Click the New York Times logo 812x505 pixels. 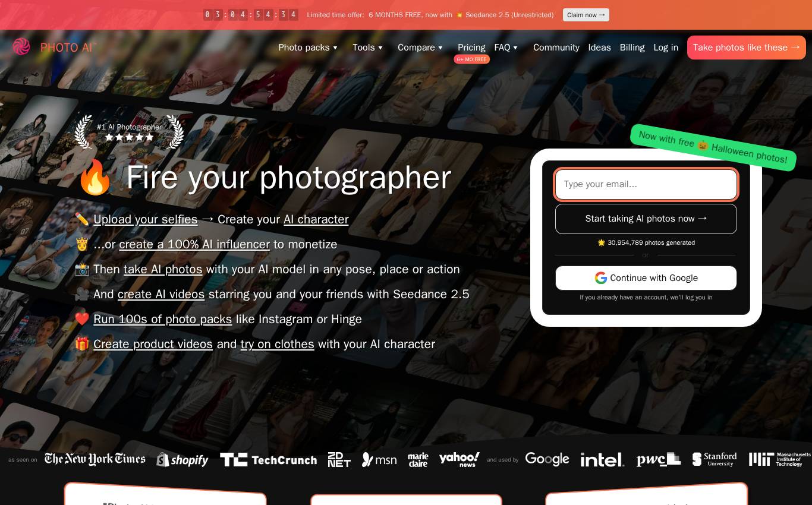[95, 459]
